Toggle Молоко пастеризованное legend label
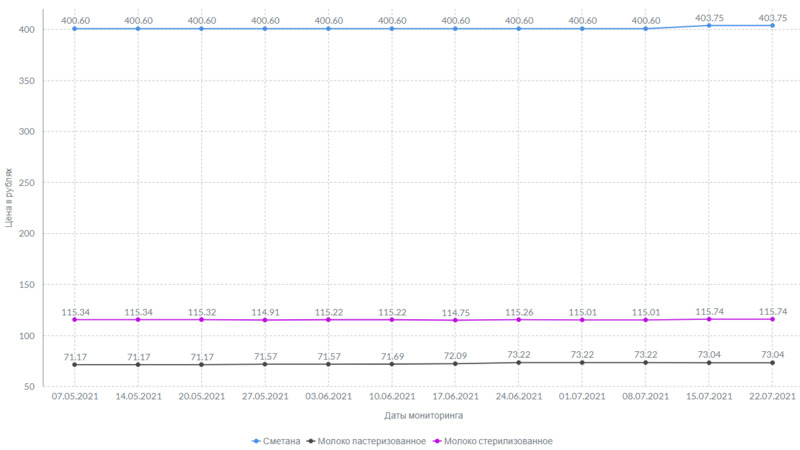 tap(371, 441)
